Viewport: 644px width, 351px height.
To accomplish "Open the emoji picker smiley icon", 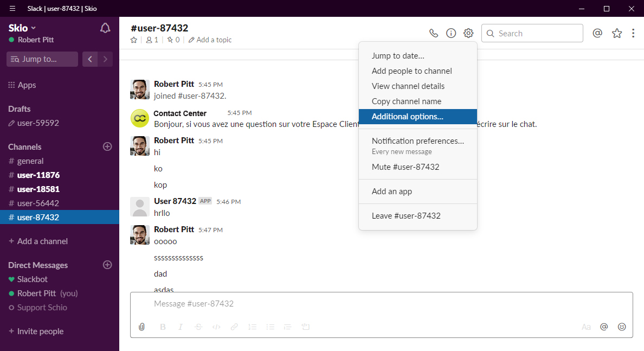I will point(622,327).
